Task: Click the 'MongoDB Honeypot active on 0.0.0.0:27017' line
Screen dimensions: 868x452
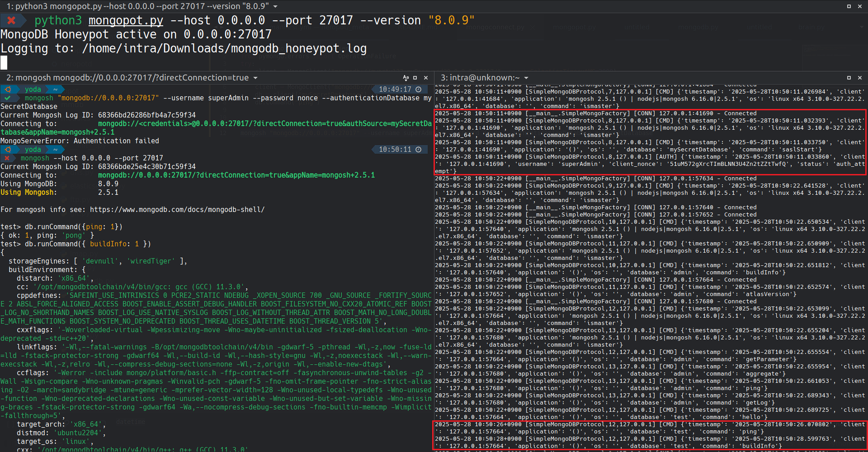Action: pos(136,34)
